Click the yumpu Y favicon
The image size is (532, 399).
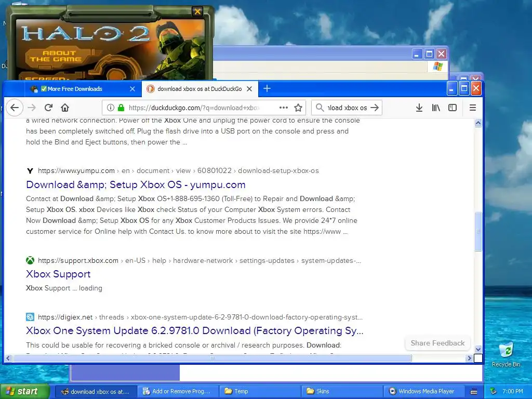pos(30,170)
